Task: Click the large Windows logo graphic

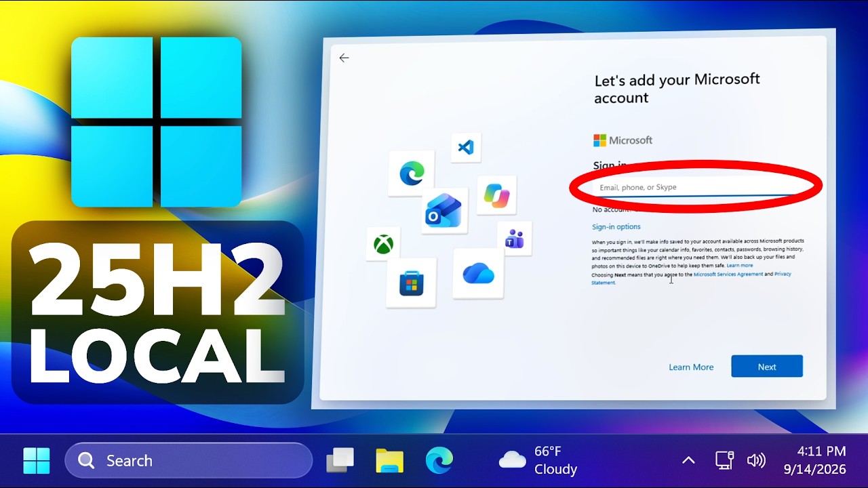Action: click(157, 122)
